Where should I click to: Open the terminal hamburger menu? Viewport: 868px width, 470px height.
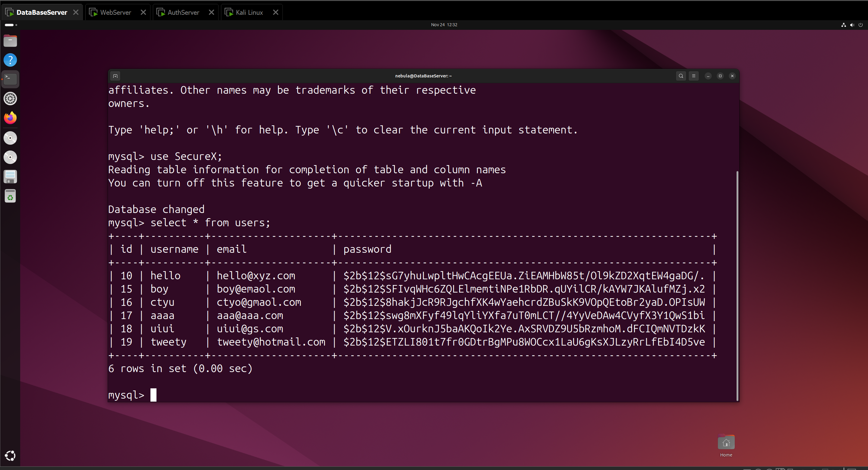(x=693, y=76)
